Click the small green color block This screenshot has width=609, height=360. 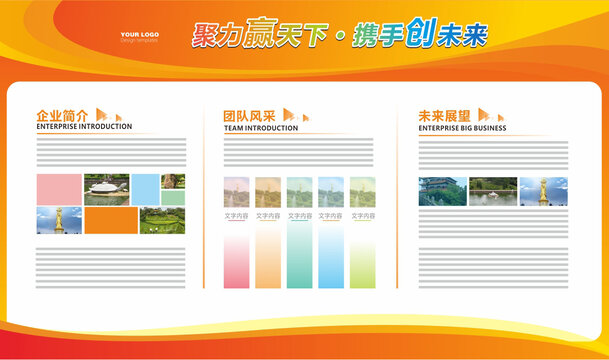[x=173, y=198]
